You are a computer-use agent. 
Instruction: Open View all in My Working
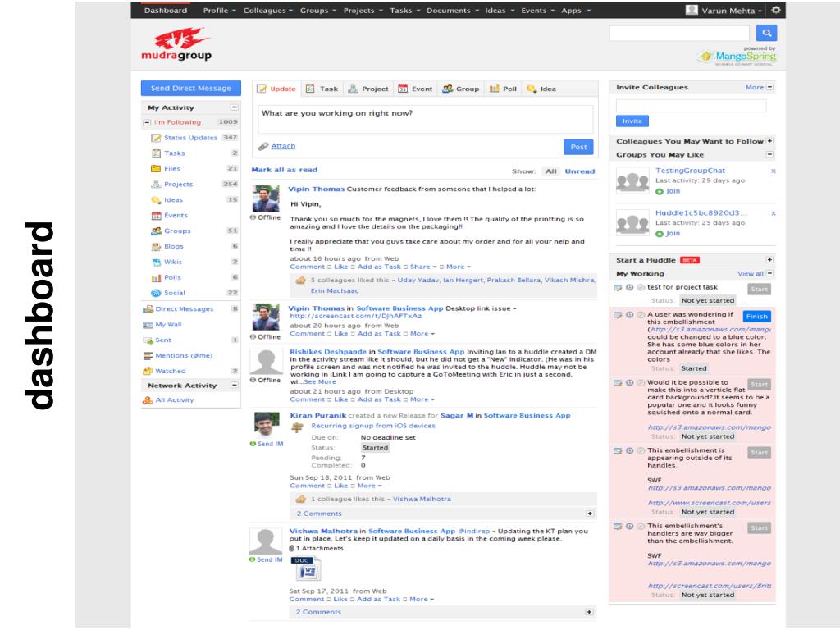(750, 273)
